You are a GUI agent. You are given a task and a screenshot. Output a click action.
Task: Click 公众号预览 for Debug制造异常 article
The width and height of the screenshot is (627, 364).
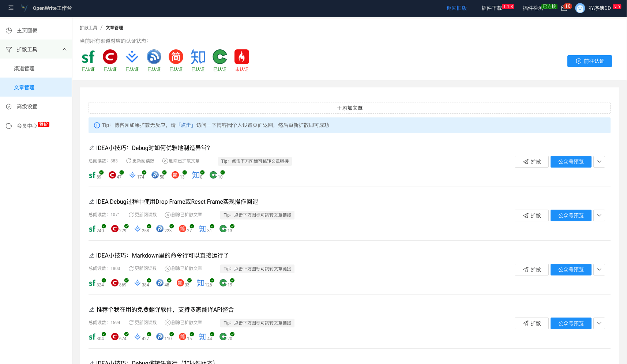coord(571,162)
